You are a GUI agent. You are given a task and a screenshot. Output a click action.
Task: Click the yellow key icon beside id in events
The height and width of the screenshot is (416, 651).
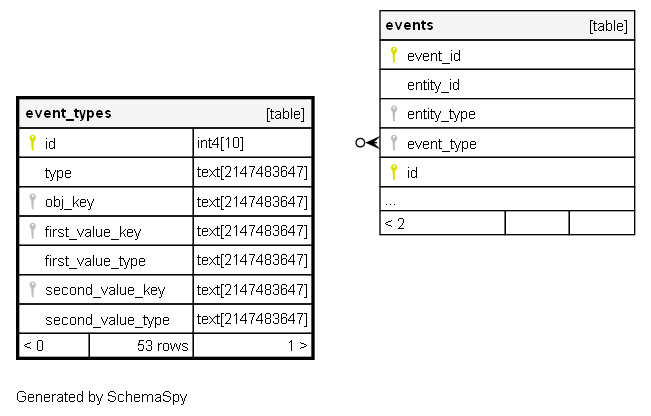click(394, 172)
